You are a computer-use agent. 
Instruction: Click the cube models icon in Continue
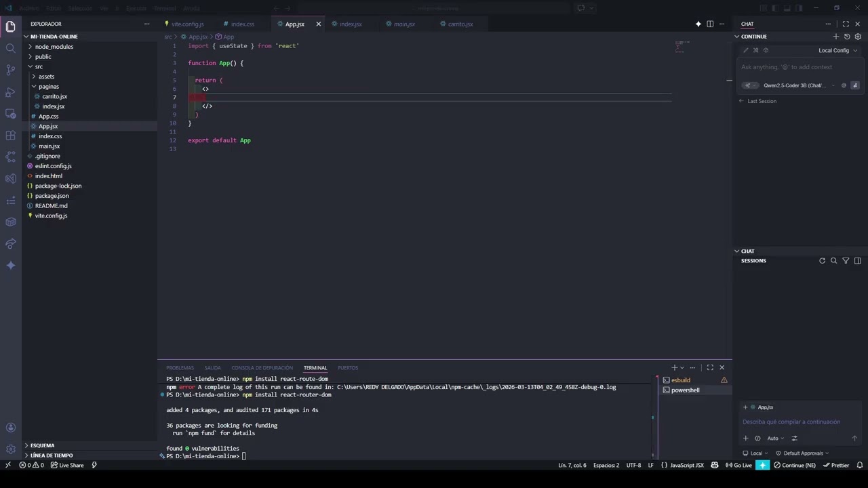[x=766, y=50]
